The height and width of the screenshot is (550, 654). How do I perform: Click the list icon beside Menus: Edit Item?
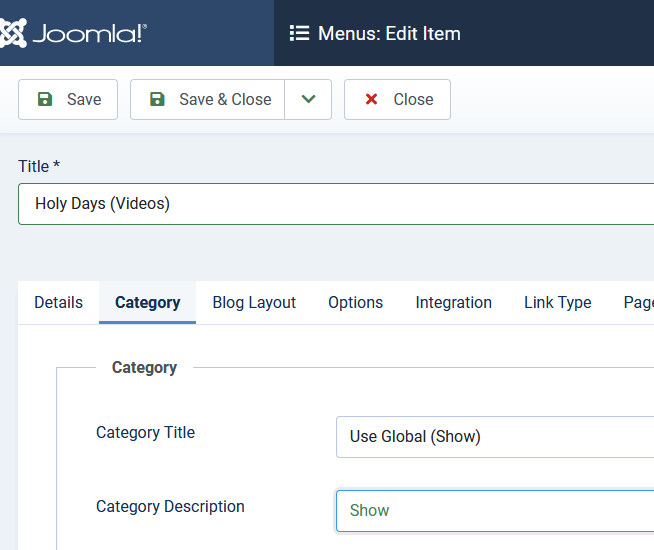tap(299, 33)
